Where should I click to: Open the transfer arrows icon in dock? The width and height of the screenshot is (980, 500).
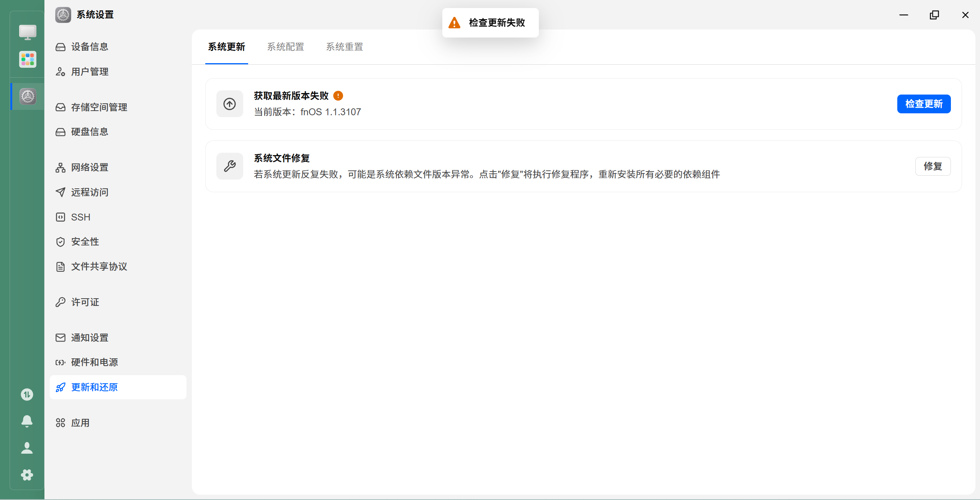[27, 394]
